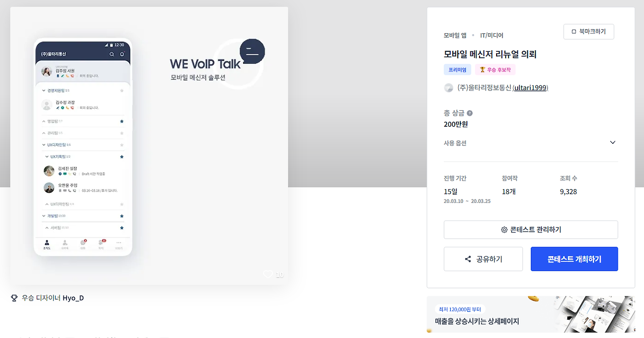
Task: Open the ultari1999 profile link
Action: pos(530,88)
